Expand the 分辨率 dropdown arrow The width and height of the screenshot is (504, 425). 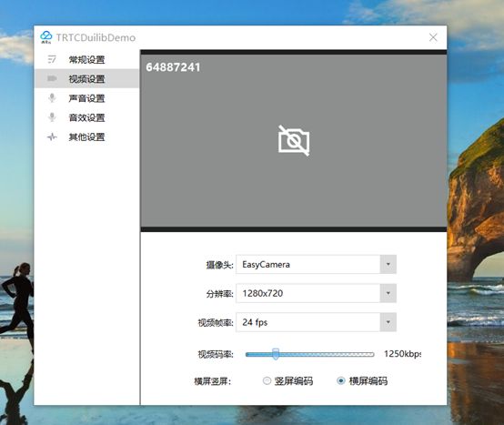388,293
